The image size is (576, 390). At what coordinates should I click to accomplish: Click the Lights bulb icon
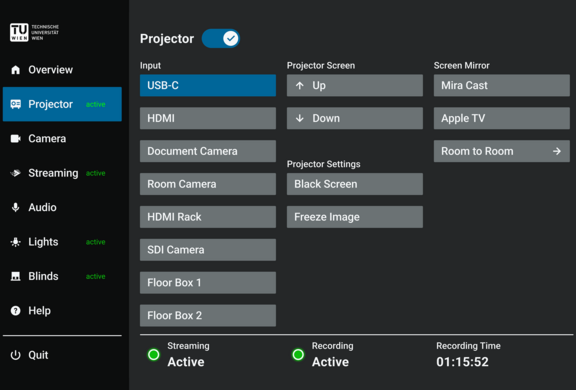[15, 242]
